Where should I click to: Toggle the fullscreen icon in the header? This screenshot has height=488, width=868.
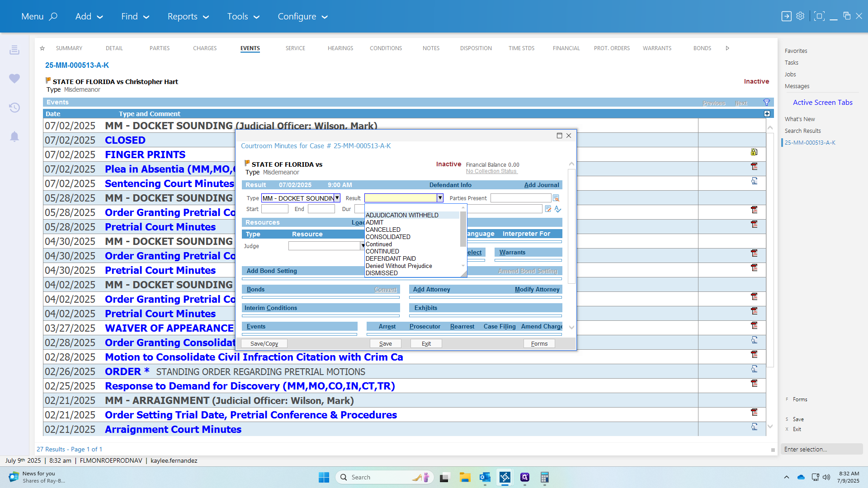pos(819,16)
